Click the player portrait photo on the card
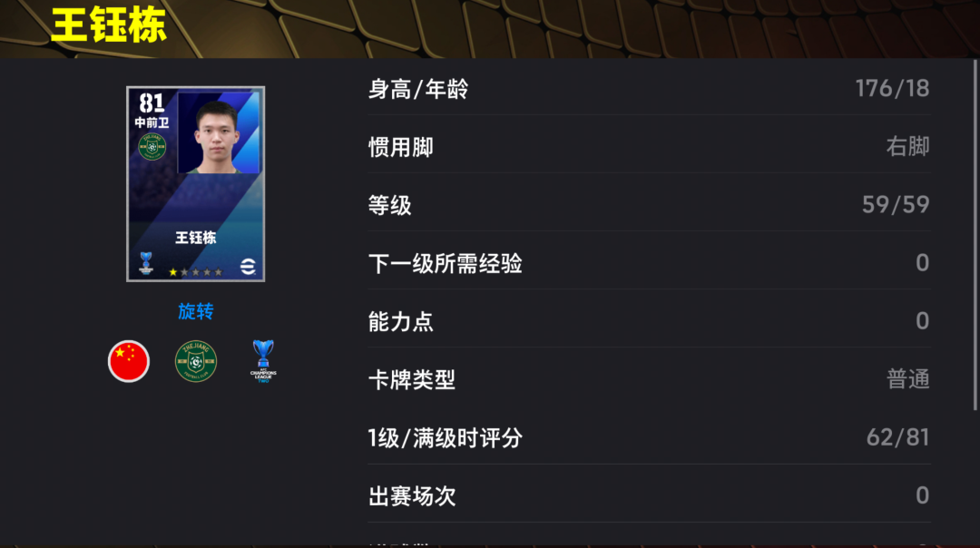This screenshot has height=548, width=980. [x=218, y=132]
